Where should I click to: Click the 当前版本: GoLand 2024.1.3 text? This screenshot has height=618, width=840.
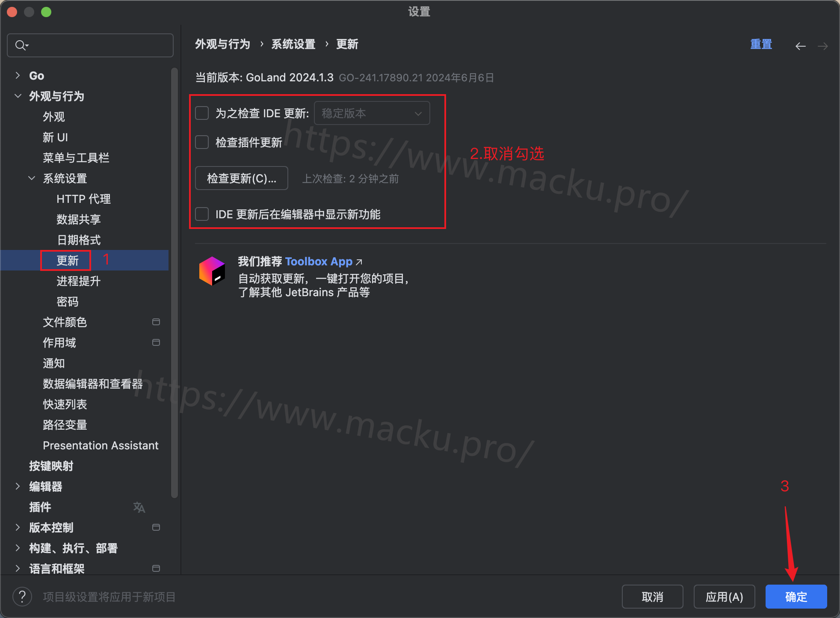point(264,77)
